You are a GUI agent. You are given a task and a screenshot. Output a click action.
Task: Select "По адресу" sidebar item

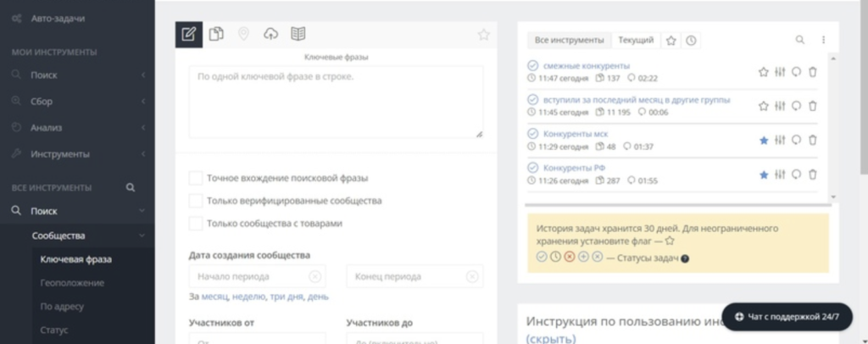(x=62, y=307)
